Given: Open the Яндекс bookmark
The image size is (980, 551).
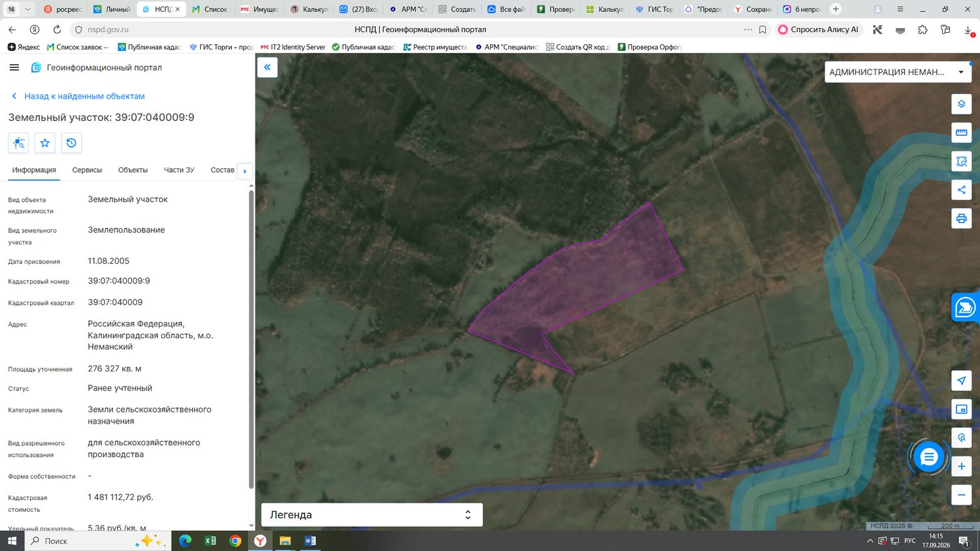Looking at the screenshot, I should click(x=24, y=47).
